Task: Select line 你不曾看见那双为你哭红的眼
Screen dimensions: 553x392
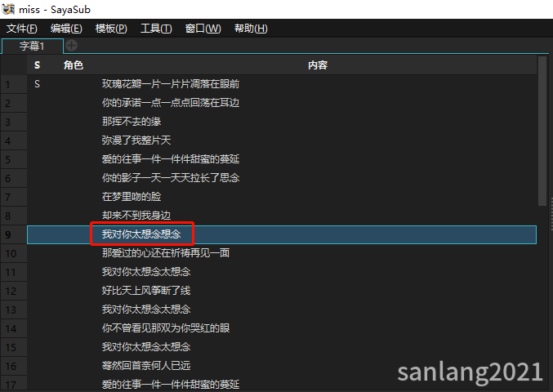Action: click(165, 328)
